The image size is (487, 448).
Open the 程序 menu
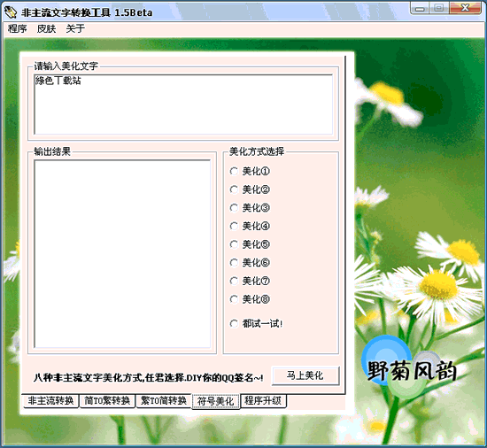click(18, 28)
